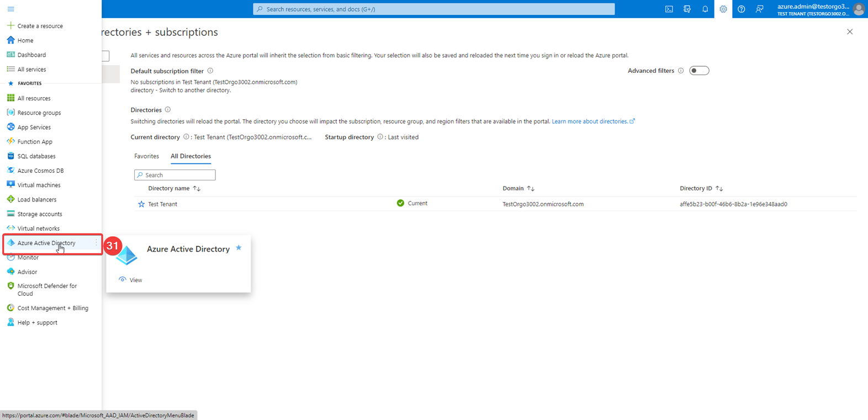Open the directories and subscriptions filter icon
Image resolution: width=868 pixels, height=420 pixels.
[687, 9]
